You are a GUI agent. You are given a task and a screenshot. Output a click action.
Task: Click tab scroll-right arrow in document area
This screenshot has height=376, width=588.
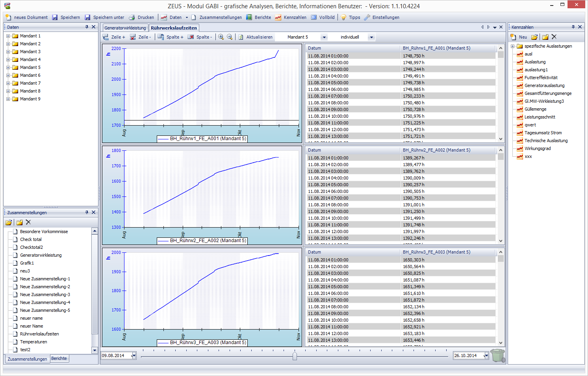pos(488,27)
